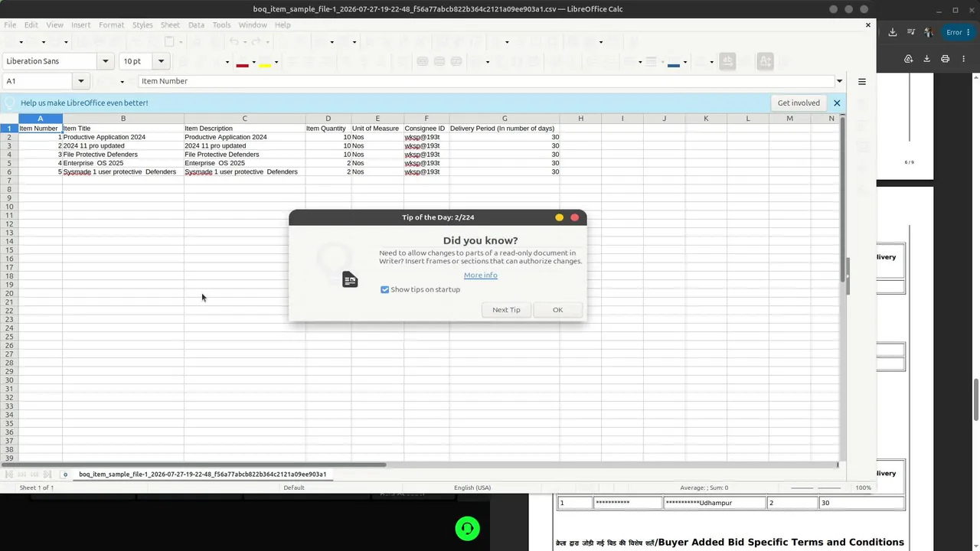
Task: Click OK in the Tip of the Day dialog
Action: (x=557, y=310)
